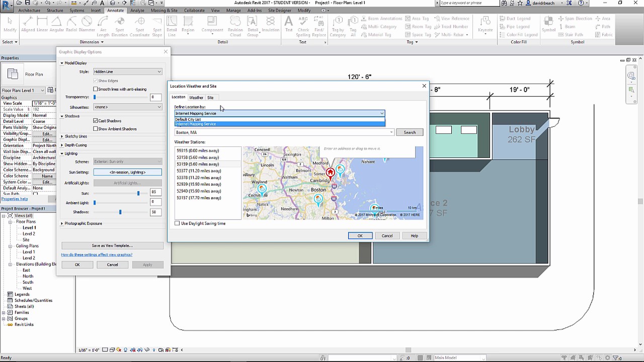Select the Angular dimension tool

[57, 25]
